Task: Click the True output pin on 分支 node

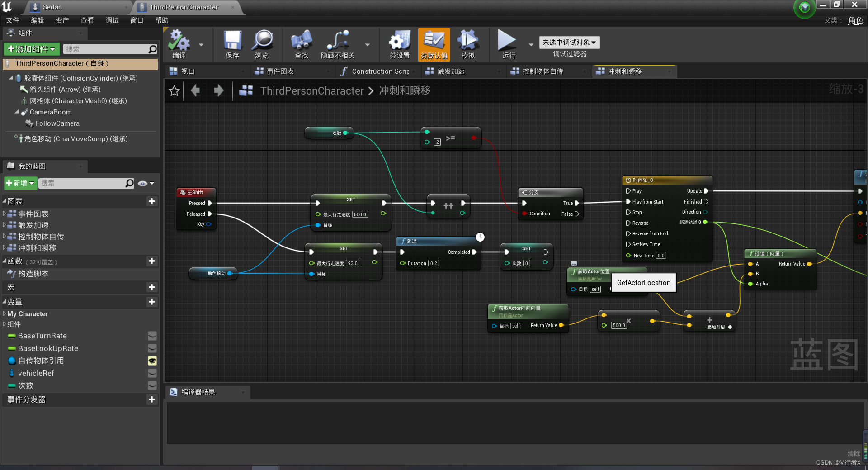Action: [x=577, y=203]
